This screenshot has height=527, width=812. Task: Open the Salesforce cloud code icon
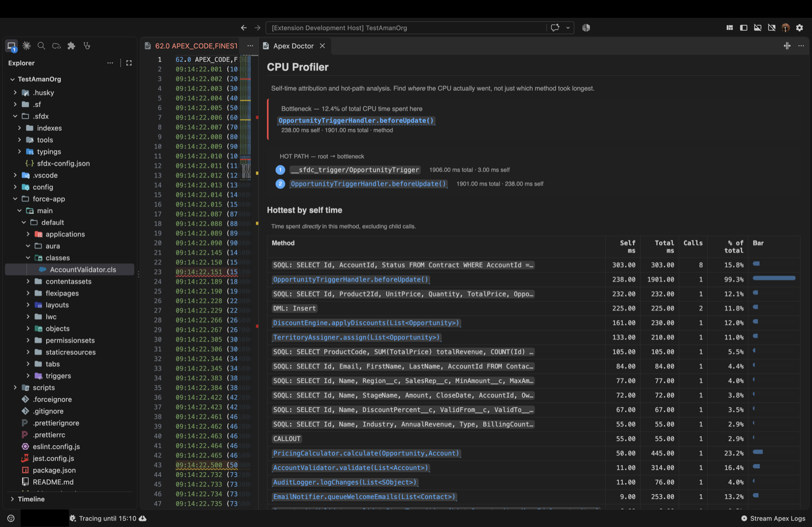[56, 46]
